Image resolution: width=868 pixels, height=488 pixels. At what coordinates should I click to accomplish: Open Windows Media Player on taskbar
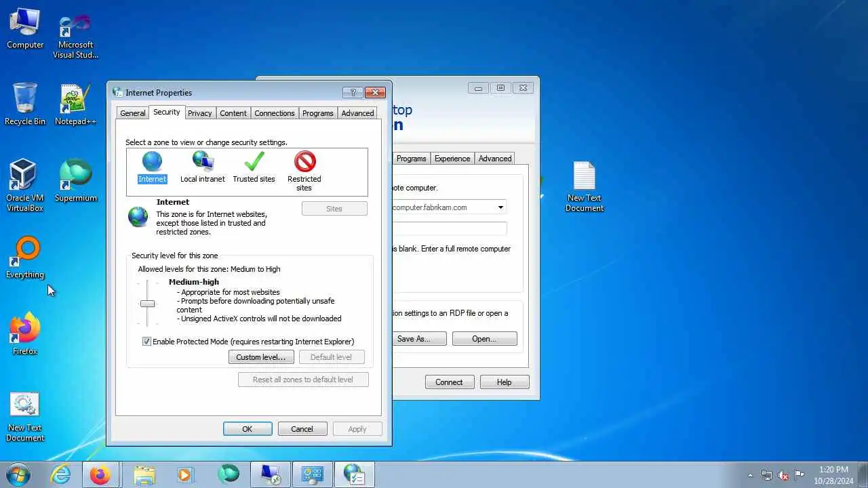click(185, 475)
